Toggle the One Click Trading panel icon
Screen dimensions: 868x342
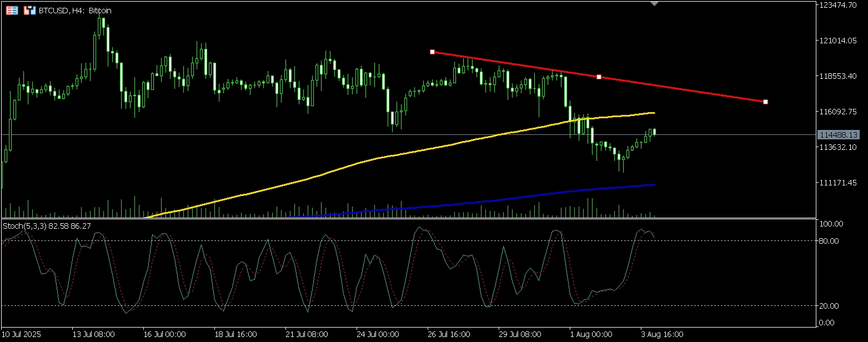click(11, 11)
